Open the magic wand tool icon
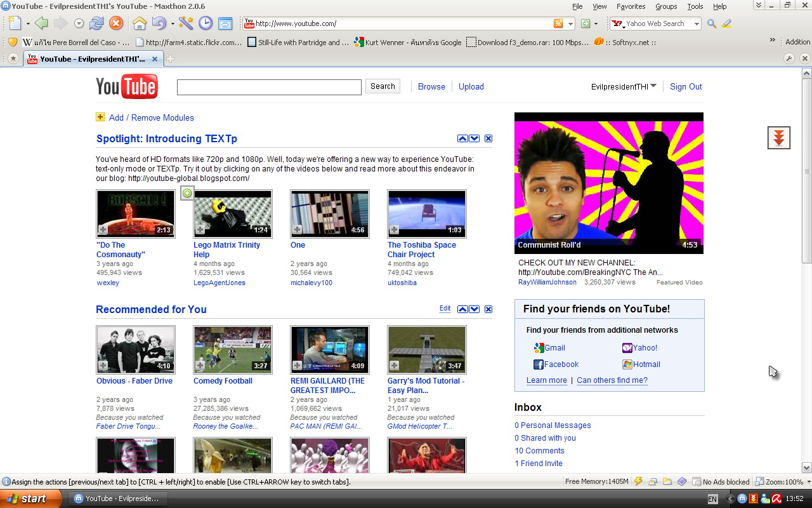This screenshot has height=508, width=812. (x=186, y=23)
